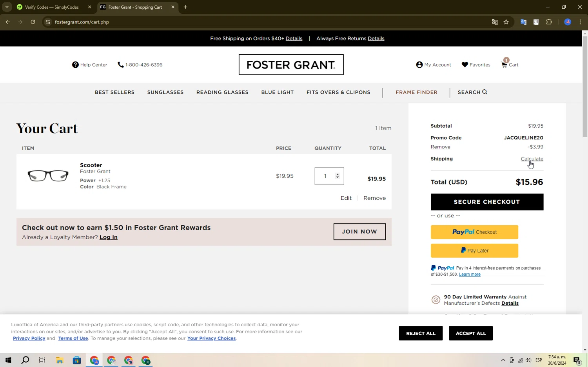This screenshot has width=588, height=367.
Task: Go back with browser back arrow
Action: (8, 22)
